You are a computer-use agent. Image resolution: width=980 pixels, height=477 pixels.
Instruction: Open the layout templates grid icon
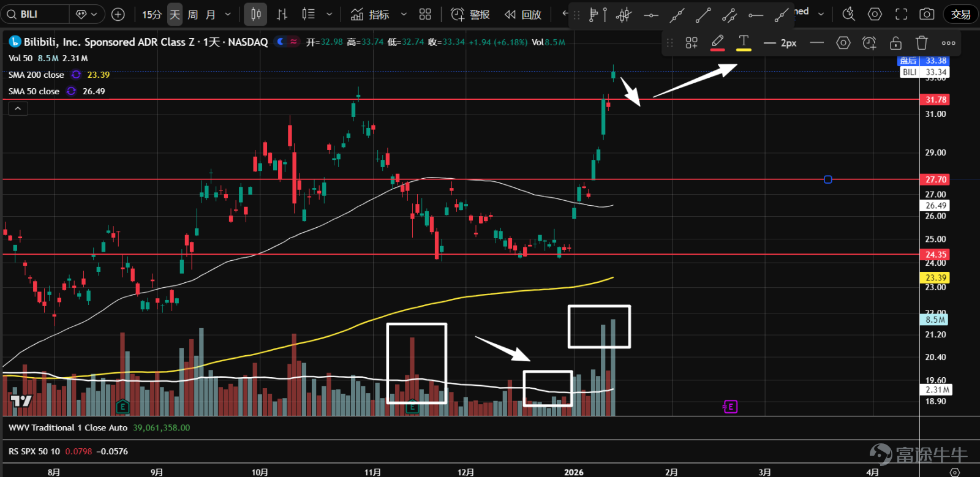[425, 14]
